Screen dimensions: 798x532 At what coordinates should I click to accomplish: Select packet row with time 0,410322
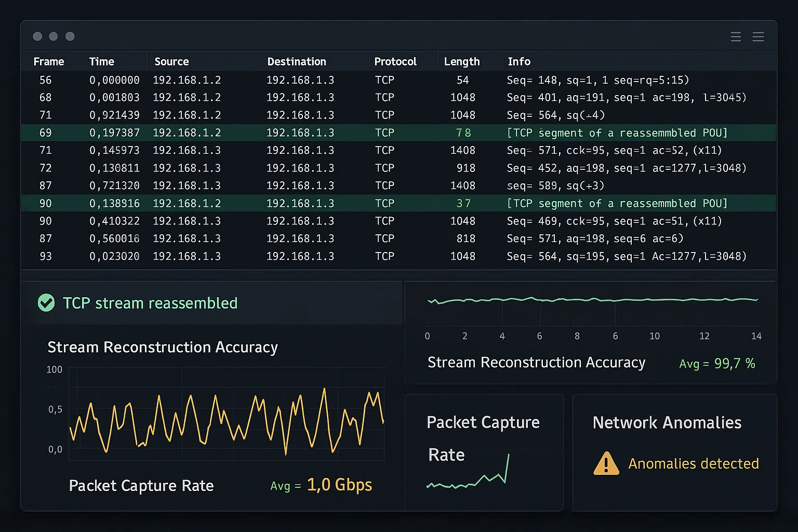pyautogui.click(x=399, y=221)
